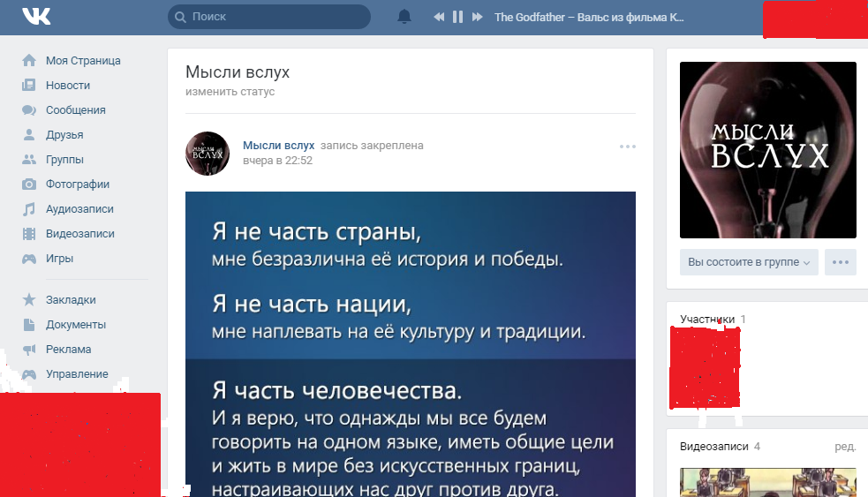Screen dimensions: 868x497
Task: Open the video thumbnail in right column
Action: click(768, 482)
